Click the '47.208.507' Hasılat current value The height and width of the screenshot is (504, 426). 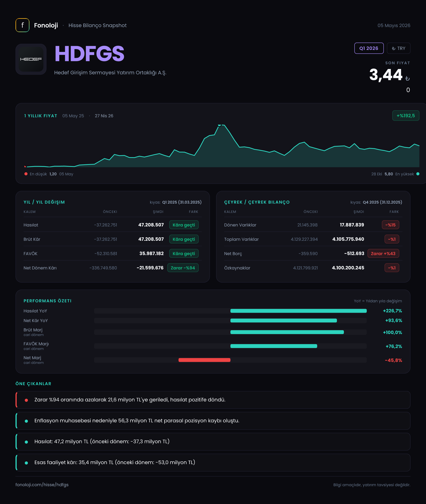(151, 225)
